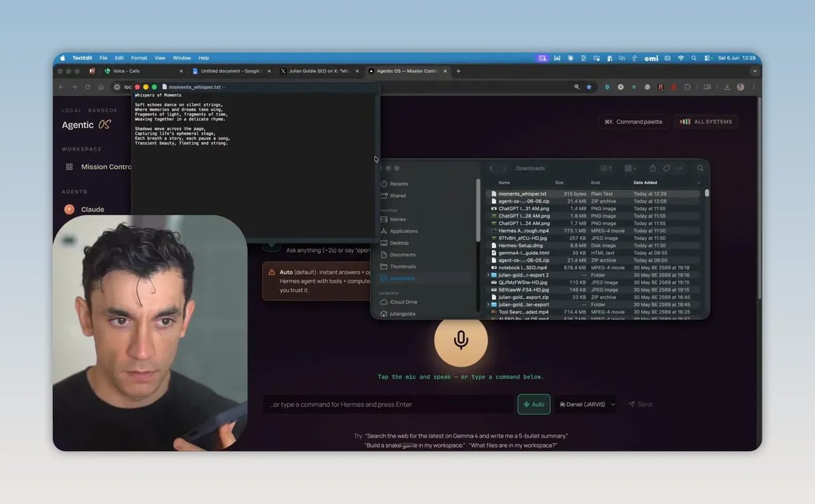
Task: Go back in Finder window
Action: pyautogui.click(x=491, y=168)
